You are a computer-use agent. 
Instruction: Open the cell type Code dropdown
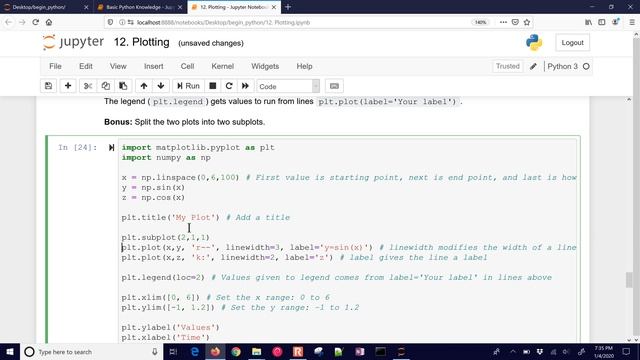point(288,87)
